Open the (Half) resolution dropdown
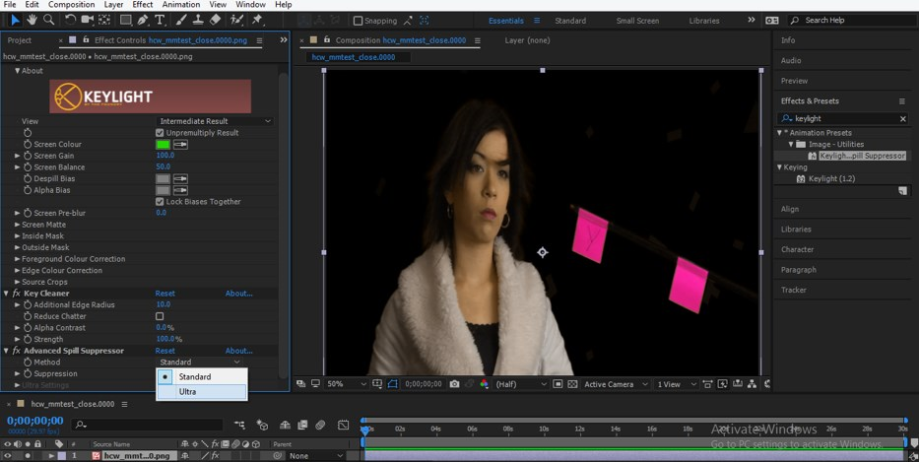This screenshot has height=462, width=919. tap(521, 384)
